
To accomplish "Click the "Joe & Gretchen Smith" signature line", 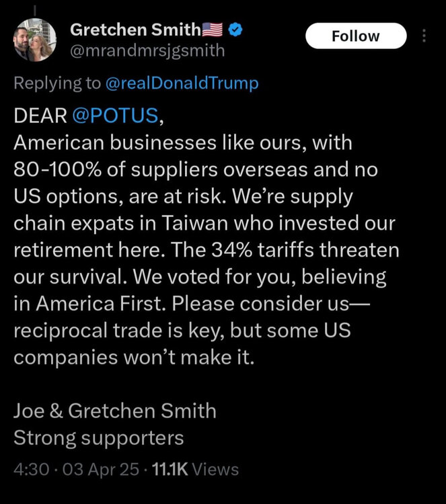I will [x=115, y=410].
